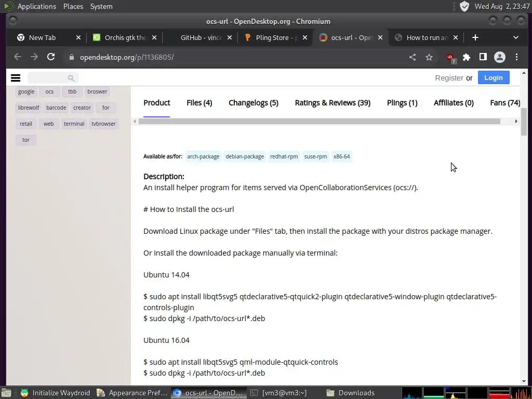Click the Register link
The image size is (532, 399).
coord(449,78)
